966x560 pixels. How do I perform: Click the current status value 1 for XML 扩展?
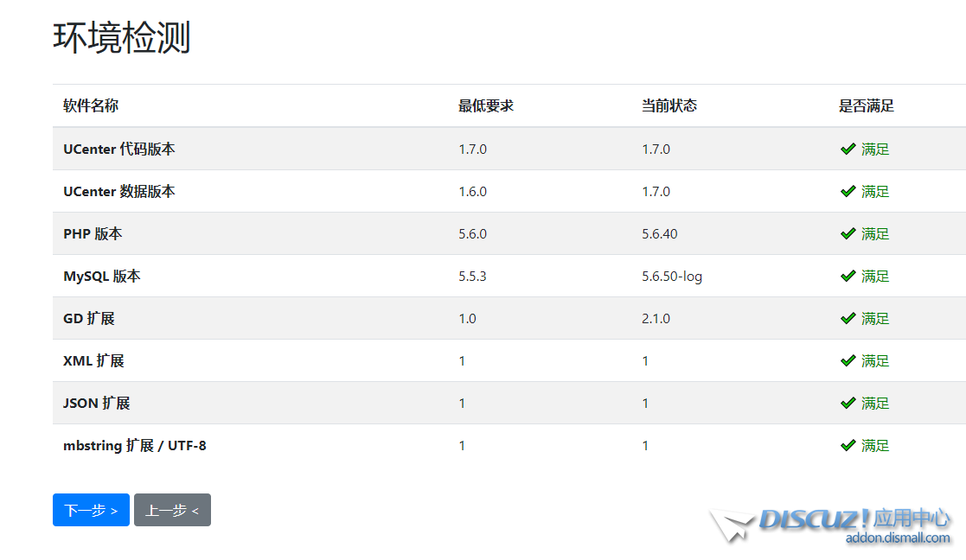point(645,360)
